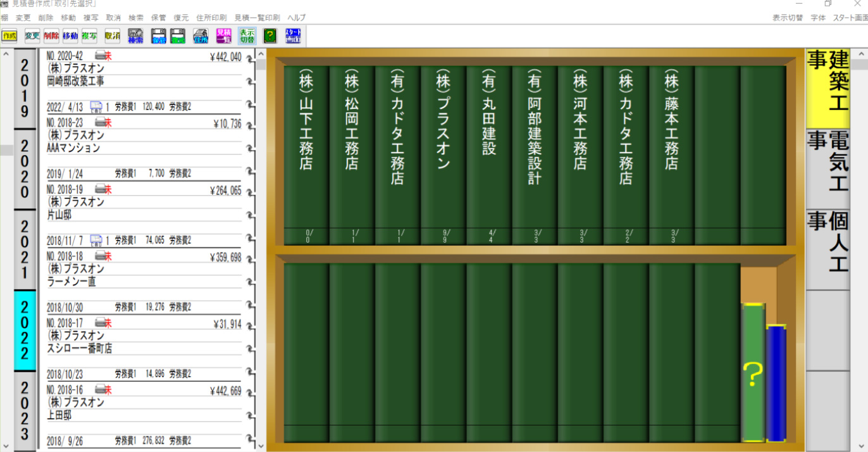The width and height of the screenshot is (868, 452).
Task: Click the estimate list scrollbar down arrow
Action: [x=261, y=446]
